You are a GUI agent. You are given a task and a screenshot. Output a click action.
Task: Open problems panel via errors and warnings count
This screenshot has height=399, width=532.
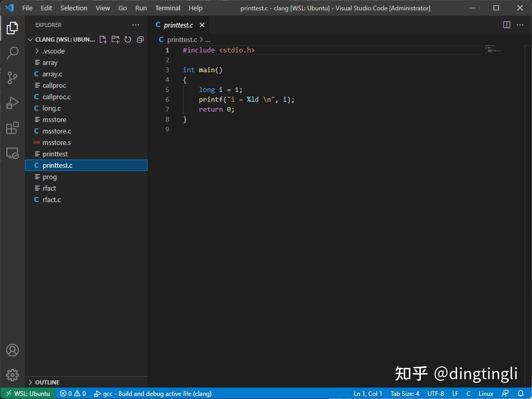[73, 394]
